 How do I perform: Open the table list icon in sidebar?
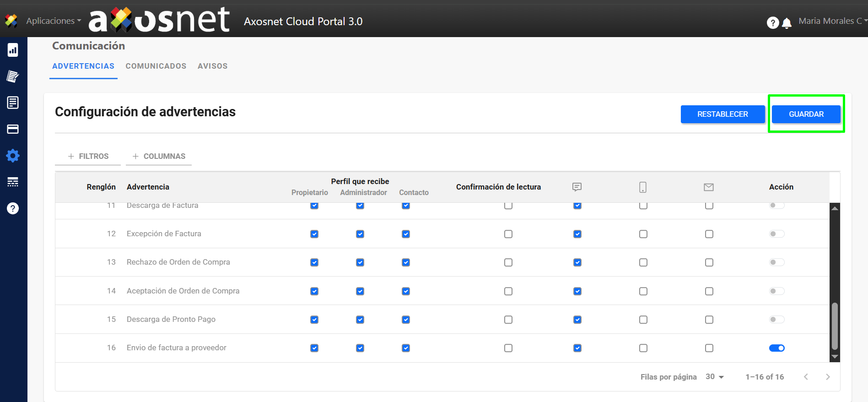click(13, 182)
